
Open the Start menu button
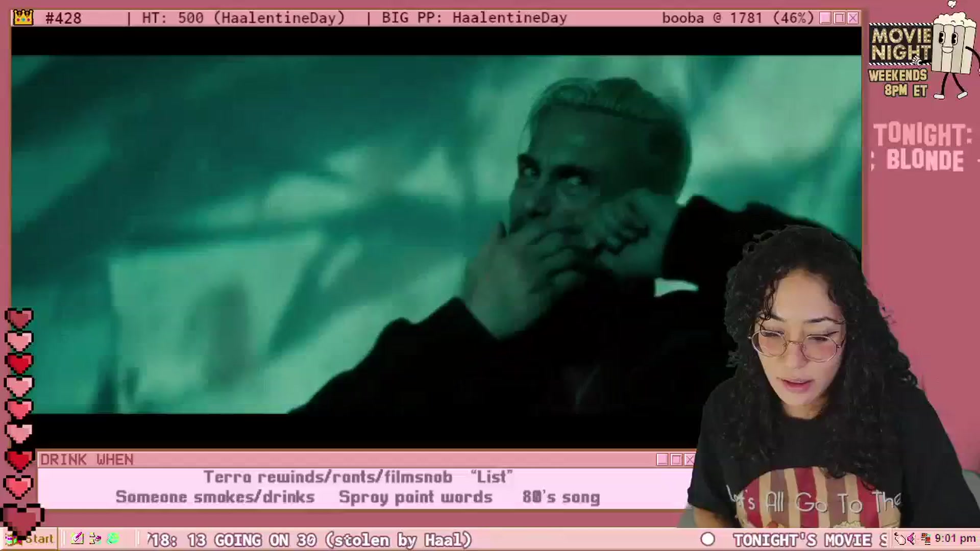pos(30,539)
